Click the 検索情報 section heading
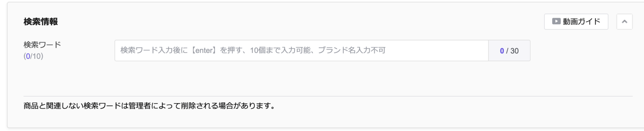This screenshot has width=644, height=131. [41, 21]
